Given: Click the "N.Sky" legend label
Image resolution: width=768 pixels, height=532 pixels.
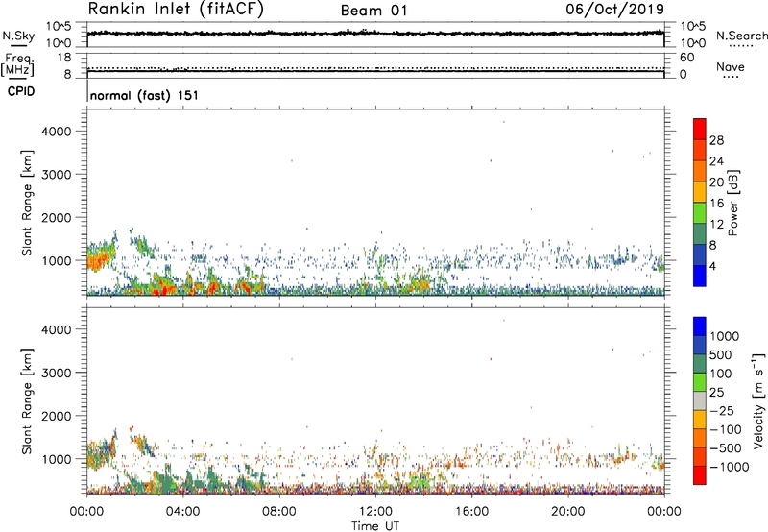Looking at the screenshot, I should (x=18, y=36).
